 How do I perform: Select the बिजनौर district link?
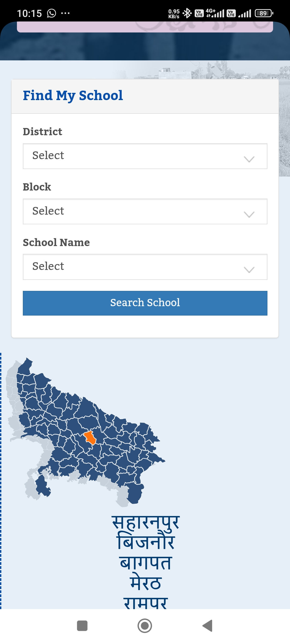[146, 542]
